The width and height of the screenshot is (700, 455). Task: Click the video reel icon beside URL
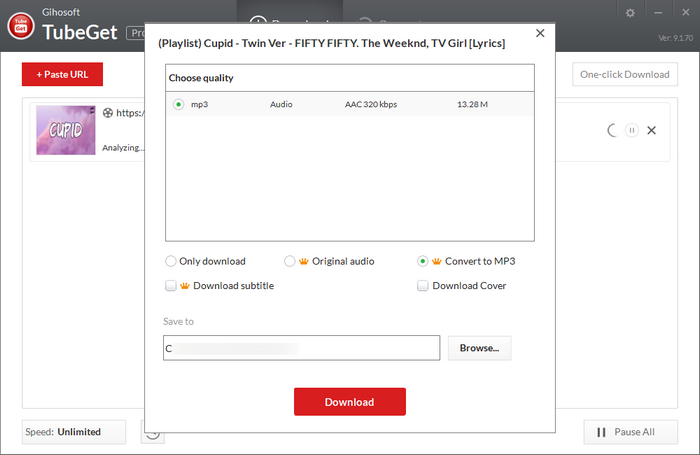[x=108, y=113]
